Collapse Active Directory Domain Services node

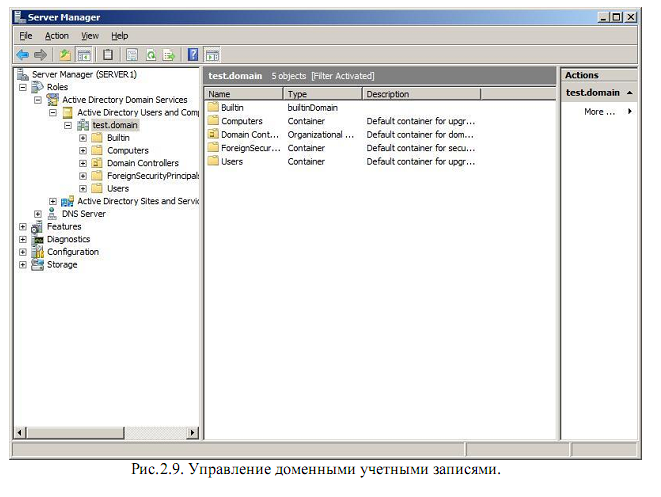pyautogui.click(x=38, y=100)
